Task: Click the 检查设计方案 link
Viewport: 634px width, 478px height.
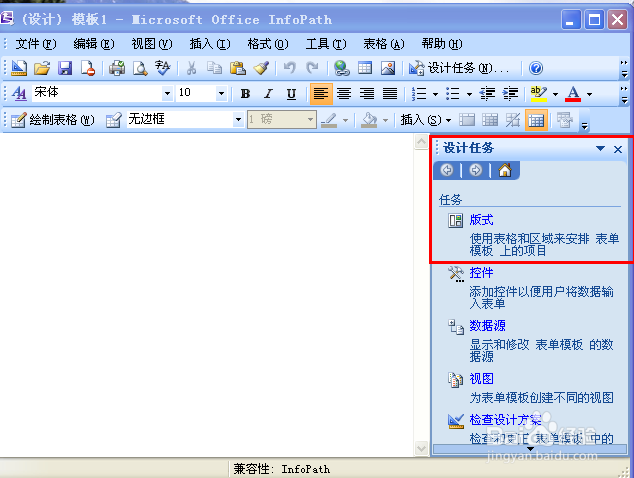Action: coord(505,420)
